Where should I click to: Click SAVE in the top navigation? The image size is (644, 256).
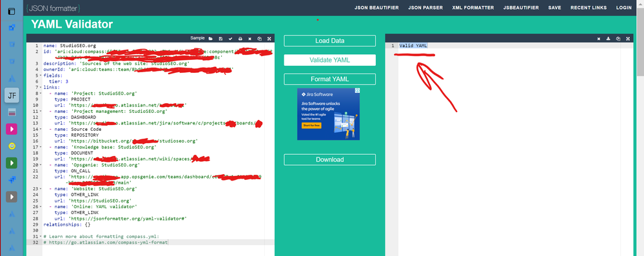(x=554, y=8)
